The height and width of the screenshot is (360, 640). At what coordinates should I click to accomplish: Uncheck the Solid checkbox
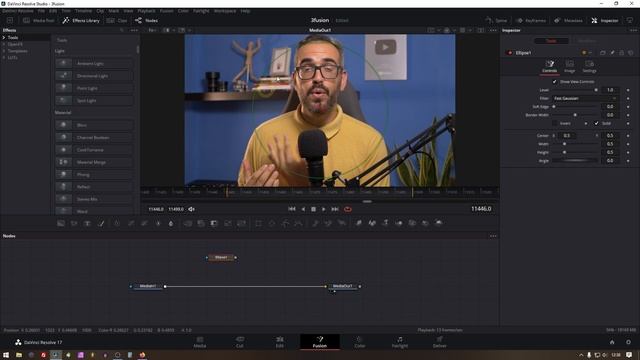pyautogui.click(x=596, y=123)
